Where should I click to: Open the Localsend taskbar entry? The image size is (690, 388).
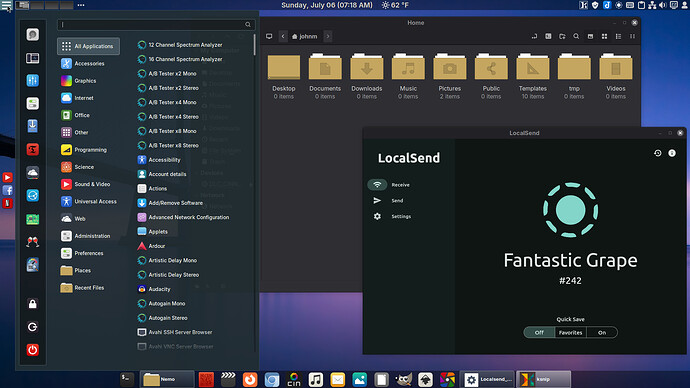pyautogui.click(x=488, y=379)
